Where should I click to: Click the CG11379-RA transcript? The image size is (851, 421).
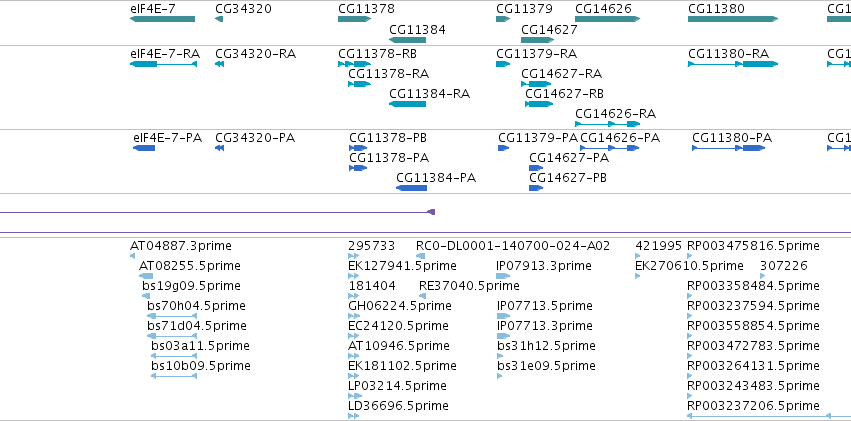click(503, 64)
